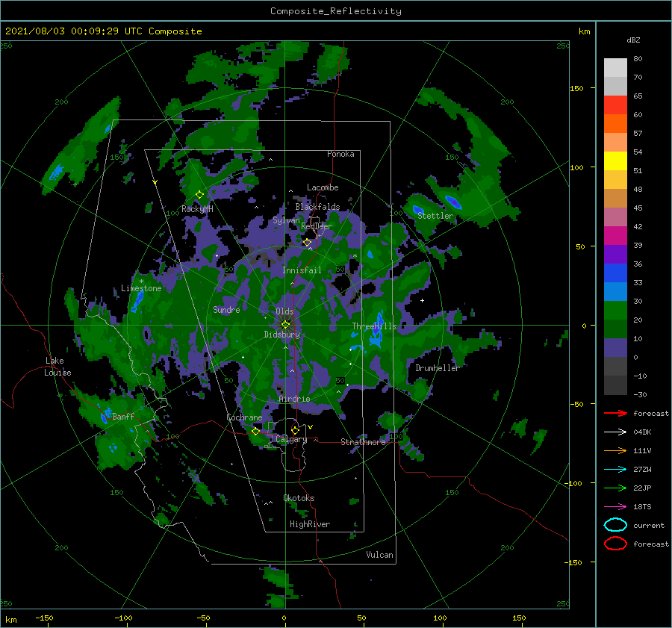Image resolution: width=672 pixels, height=628 pixels.
Task: Click the yellow diamond marker near RockyMH
Action: (x=199, y=195)
